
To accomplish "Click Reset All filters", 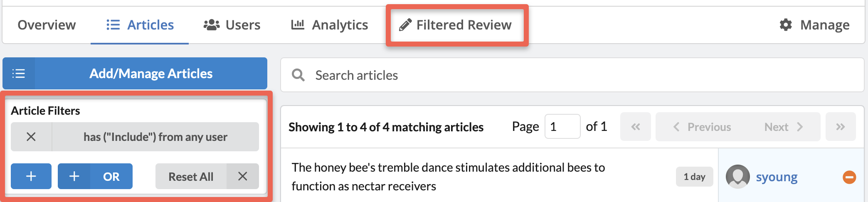I will click(191, 176).
